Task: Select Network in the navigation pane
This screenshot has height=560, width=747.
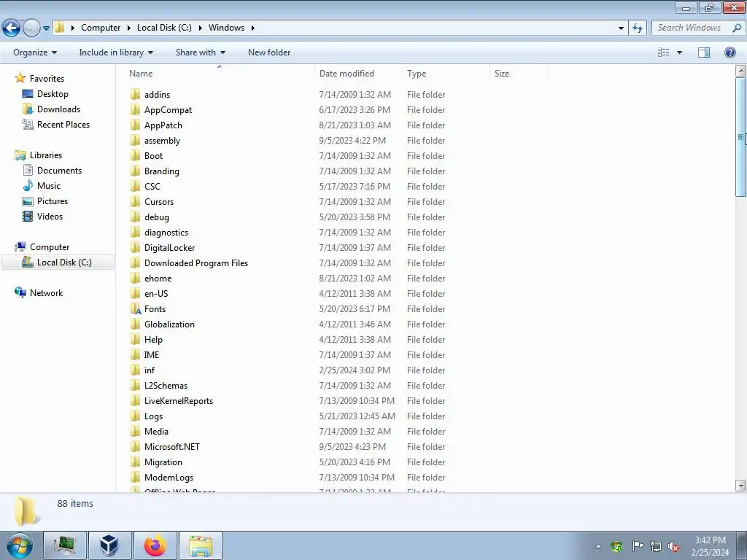Action: (x=46, y=293)
